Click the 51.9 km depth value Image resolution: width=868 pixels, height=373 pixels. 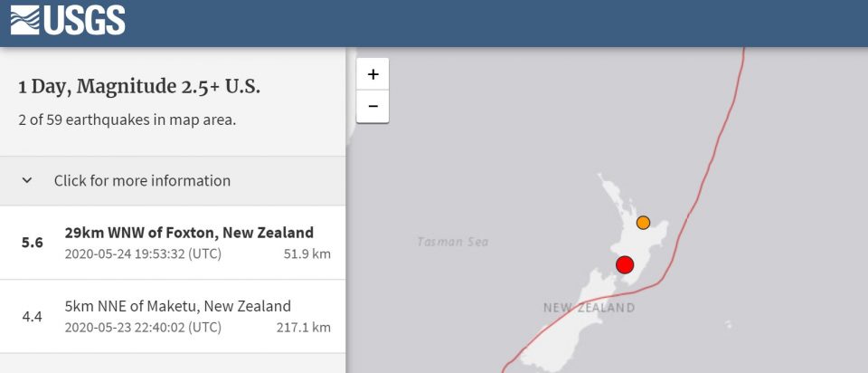(307, 253)
